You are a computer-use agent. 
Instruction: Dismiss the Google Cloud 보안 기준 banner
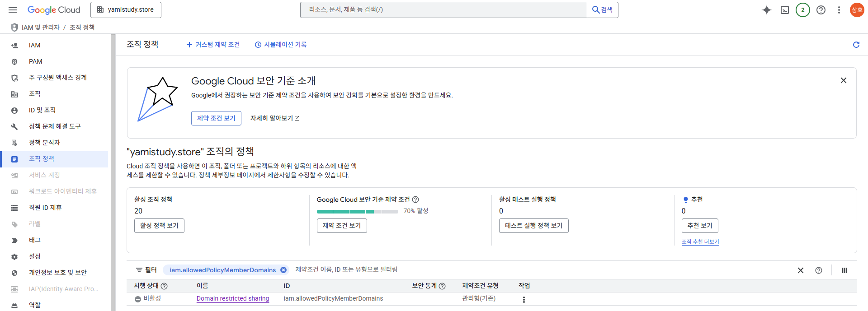pyautogui.click(x=844, y=80)
